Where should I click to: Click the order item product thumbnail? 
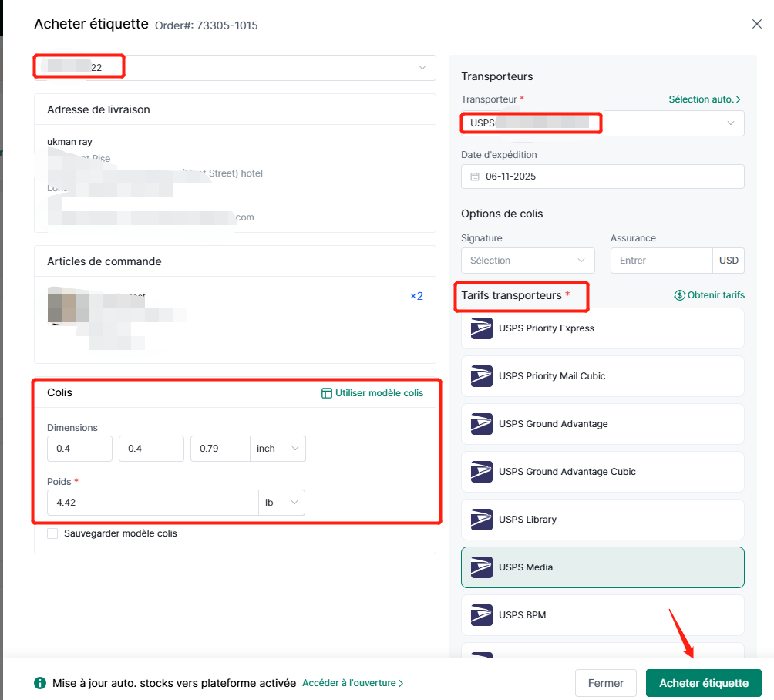pos(68,305)
